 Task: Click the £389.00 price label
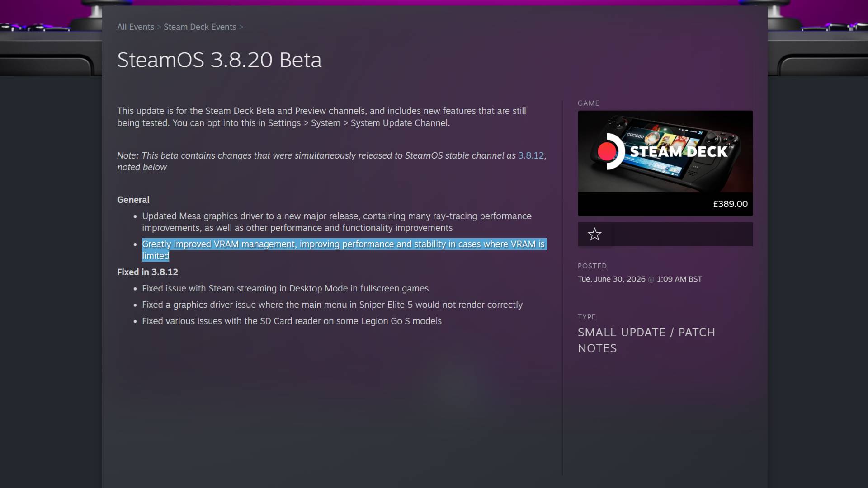coord(730,204)
